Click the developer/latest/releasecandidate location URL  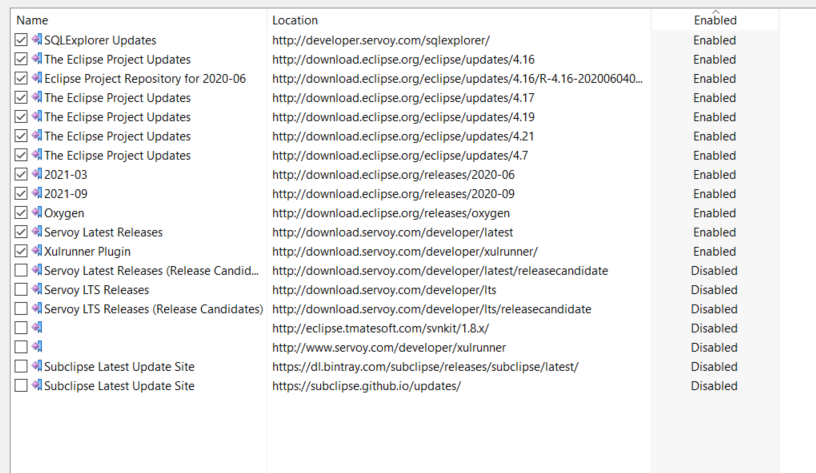[440, 271]
